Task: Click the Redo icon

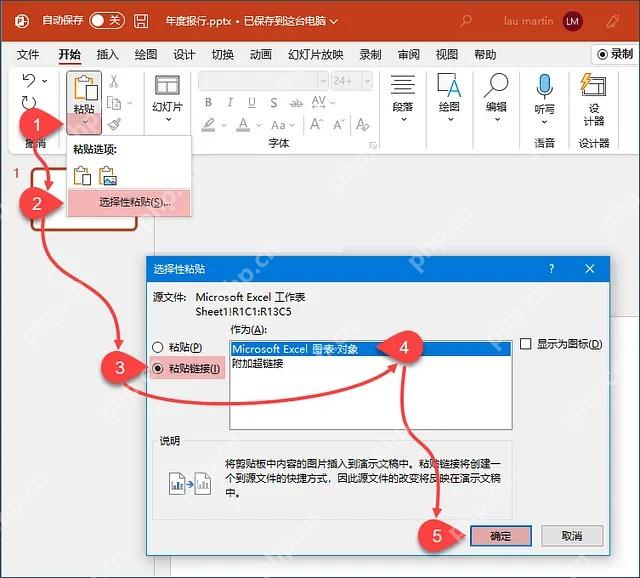Action: (29, 102)
